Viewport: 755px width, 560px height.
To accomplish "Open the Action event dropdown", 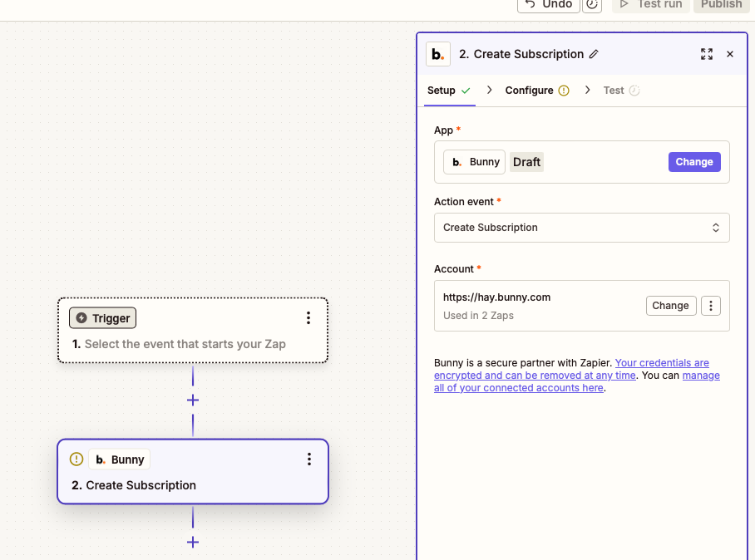I will click(x=580, y=227).
